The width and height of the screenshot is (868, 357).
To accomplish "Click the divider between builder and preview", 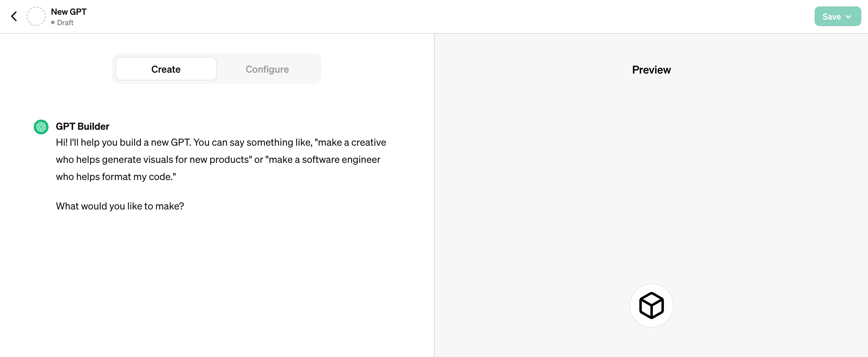I will pos(434,195).
